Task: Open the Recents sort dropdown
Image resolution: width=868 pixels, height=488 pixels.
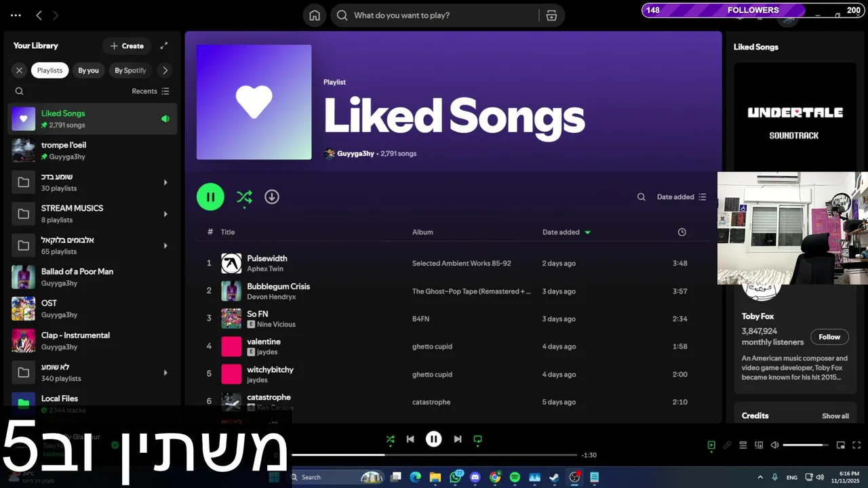Action: [151, 91]
